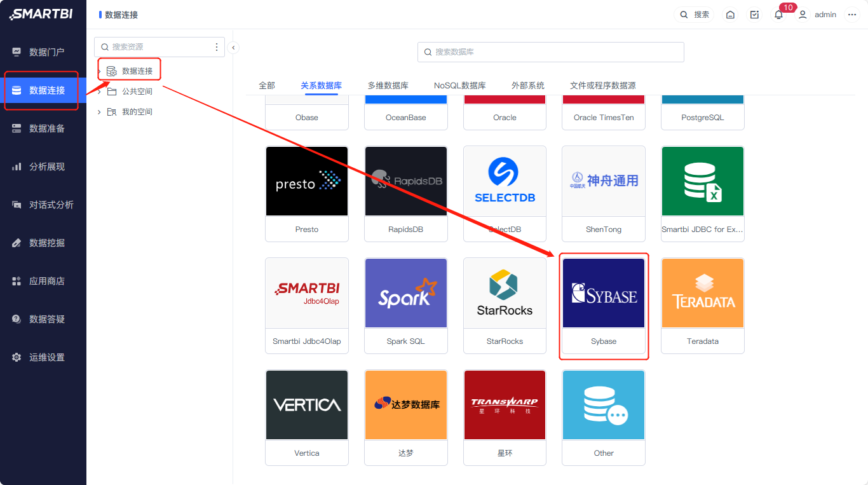Expand the 数据连接 tree node
The image size is (868, 485).
click(x=99, y=71)
